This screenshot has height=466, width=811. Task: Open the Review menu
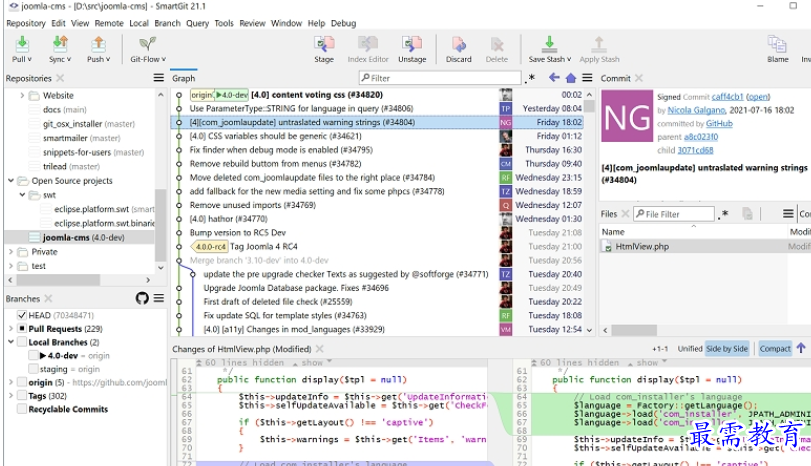252,23
